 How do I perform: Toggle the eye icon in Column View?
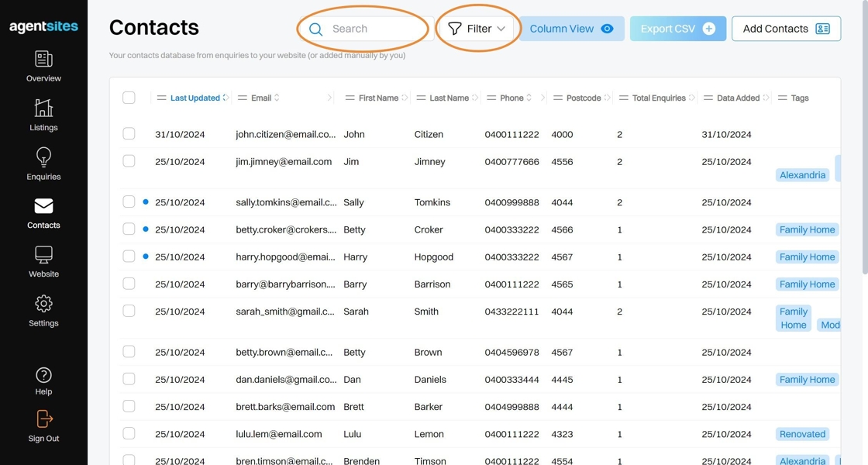(608, 29)
